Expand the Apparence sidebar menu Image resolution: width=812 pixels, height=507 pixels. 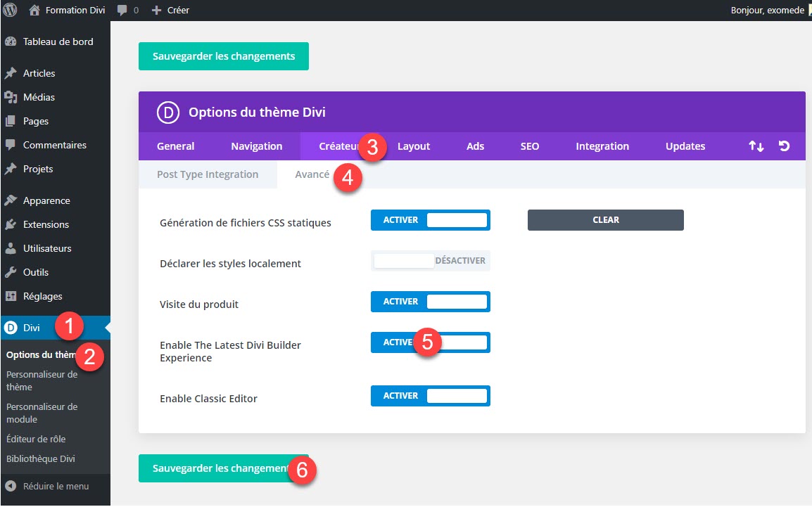[46, 200]
